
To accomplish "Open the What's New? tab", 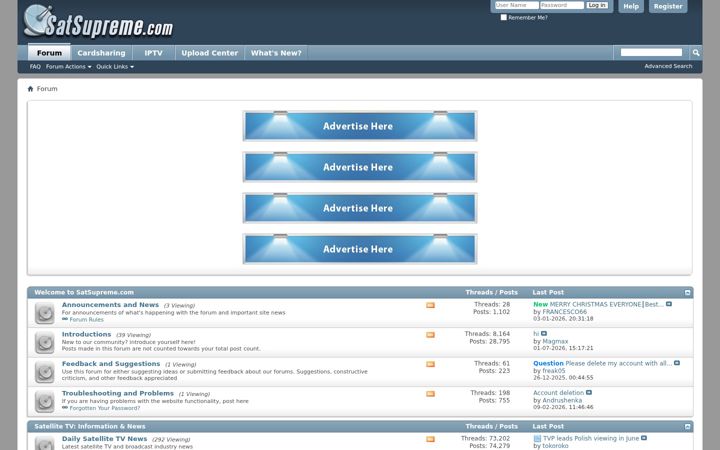I will coord(276,53).
